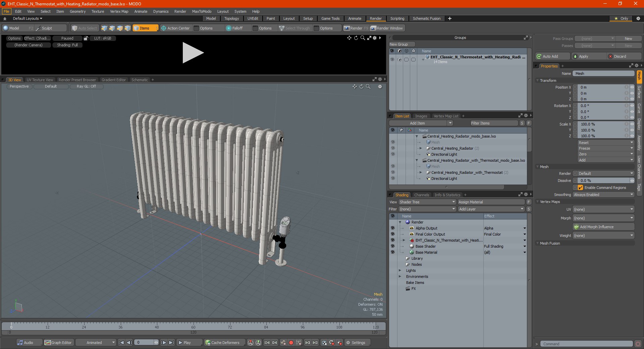The height and width of the screenshot is (349, 644).
Task: Jump to the last frame
Action: [x=171, y=343]
